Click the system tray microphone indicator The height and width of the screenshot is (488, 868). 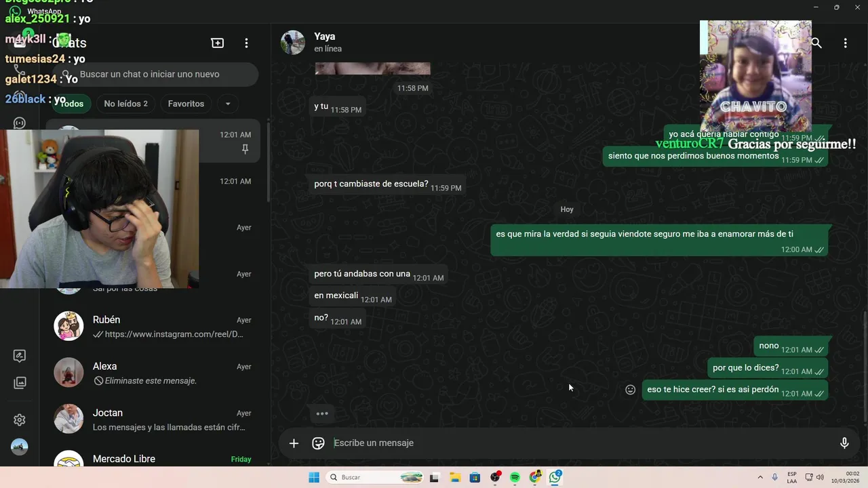(775, 478)
